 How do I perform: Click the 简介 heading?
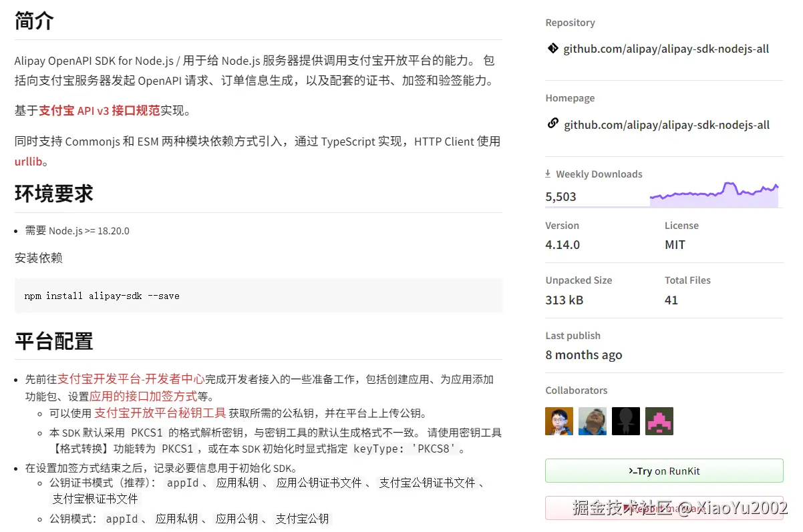[34, 20]
